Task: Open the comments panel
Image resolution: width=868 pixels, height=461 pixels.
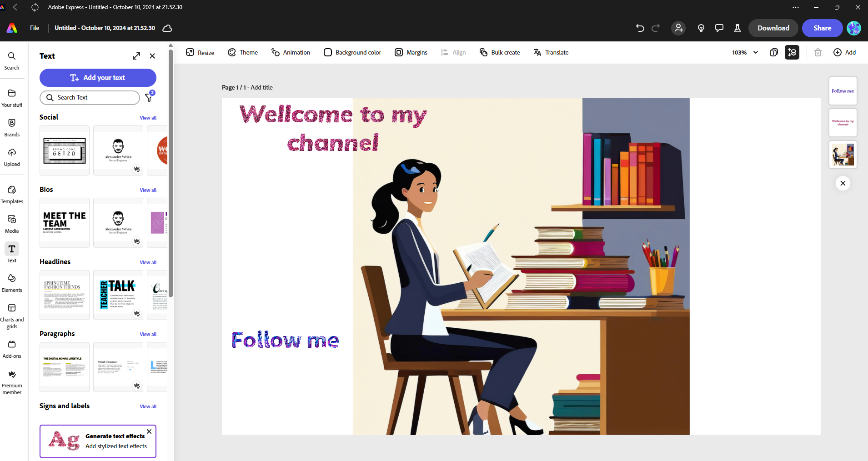Action: coord(719,28)
